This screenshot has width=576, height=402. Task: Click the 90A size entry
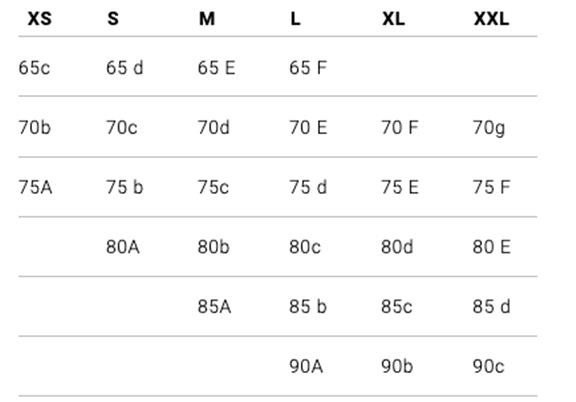tap(306, 367)
